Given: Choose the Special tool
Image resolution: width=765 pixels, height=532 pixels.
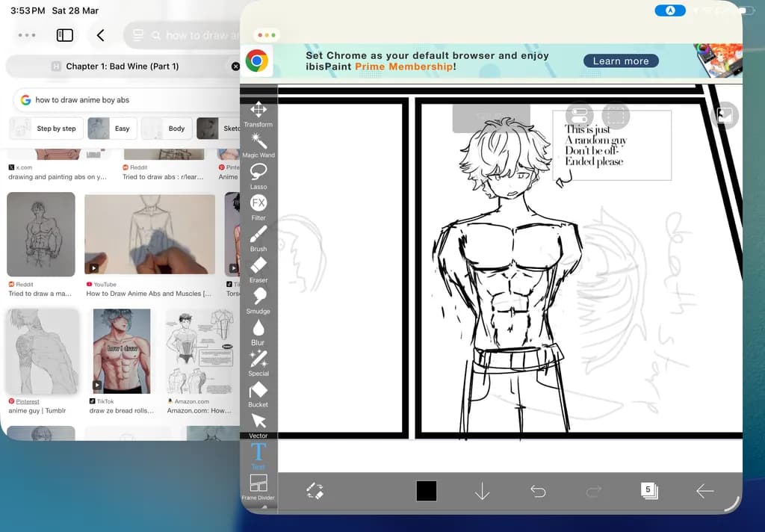Looking at the screenshot, I should 258,364.
